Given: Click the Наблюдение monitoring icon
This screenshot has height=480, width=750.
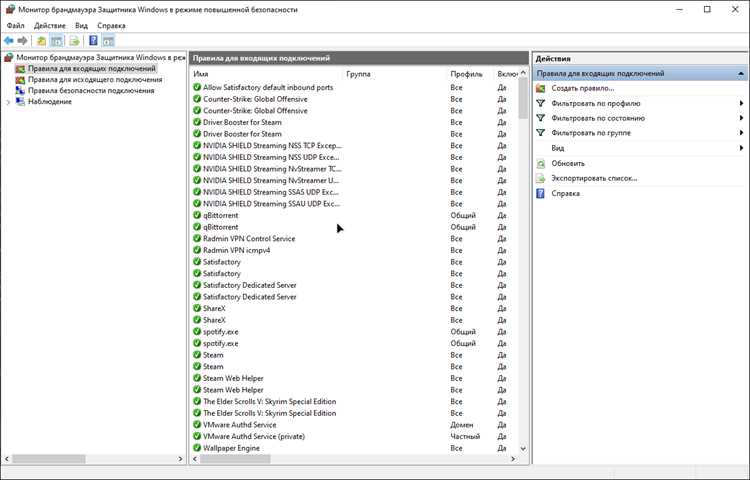Looking at the screenshot, I should pyautogui.click(x=20, y=101).
